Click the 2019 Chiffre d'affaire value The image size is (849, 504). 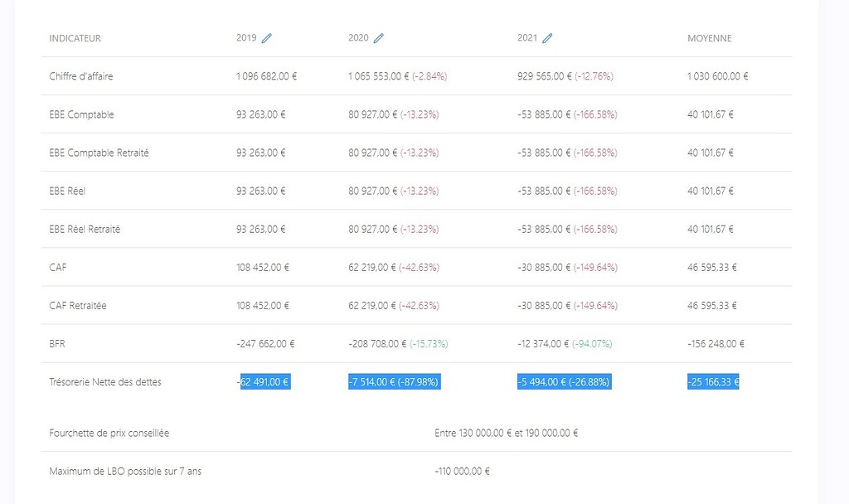click(266, 76)
